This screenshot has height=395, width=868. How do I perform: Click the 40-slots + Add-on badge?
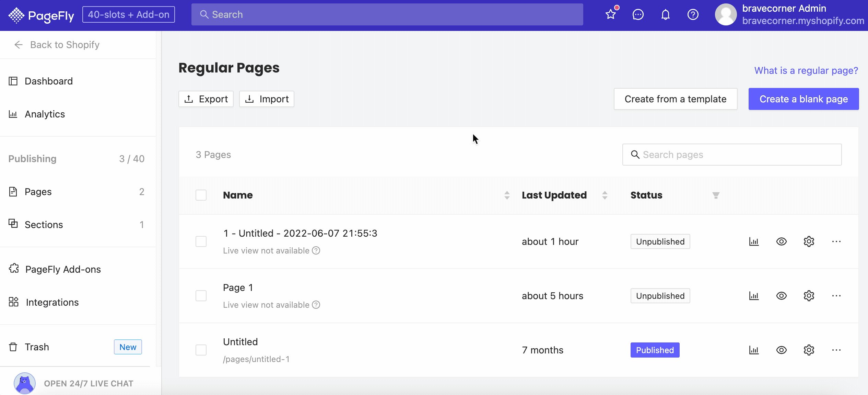coord(129,14)
